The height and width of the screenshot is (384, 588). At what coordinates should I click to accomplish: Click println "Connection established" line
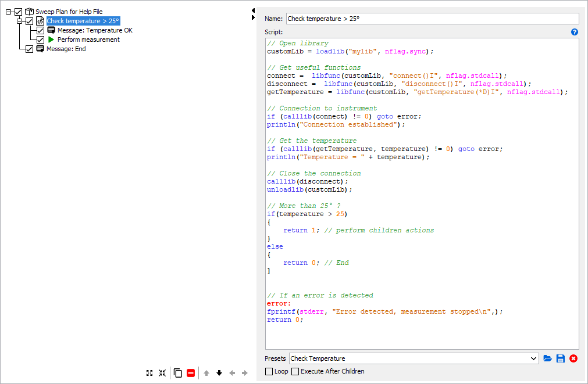click(336, 125)
